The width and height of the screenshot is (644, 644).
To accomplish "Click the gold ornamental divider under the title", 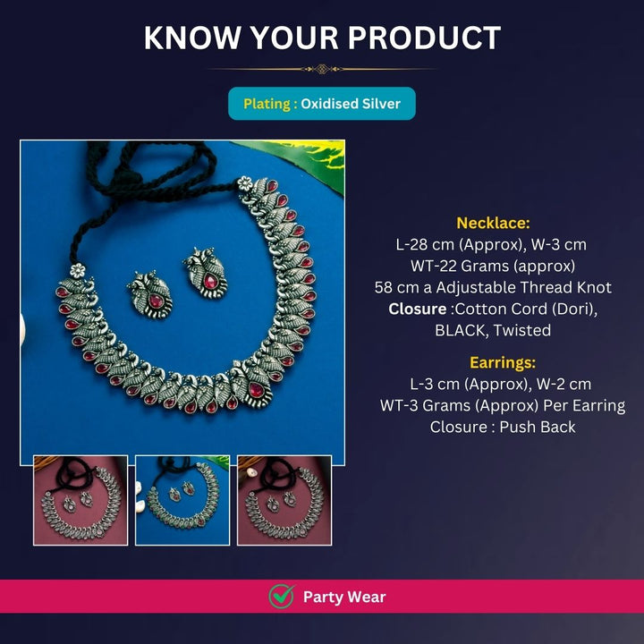I will [322, 69].
